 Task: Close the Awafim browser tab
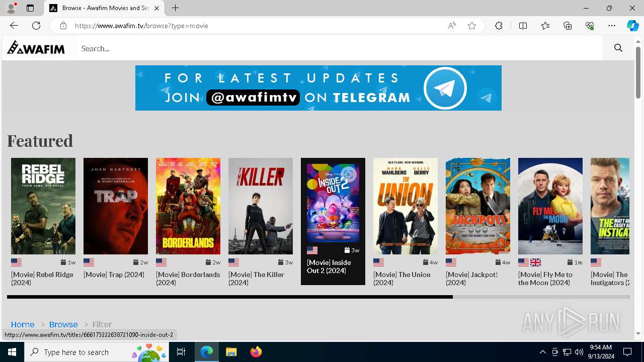pos(157,8)
